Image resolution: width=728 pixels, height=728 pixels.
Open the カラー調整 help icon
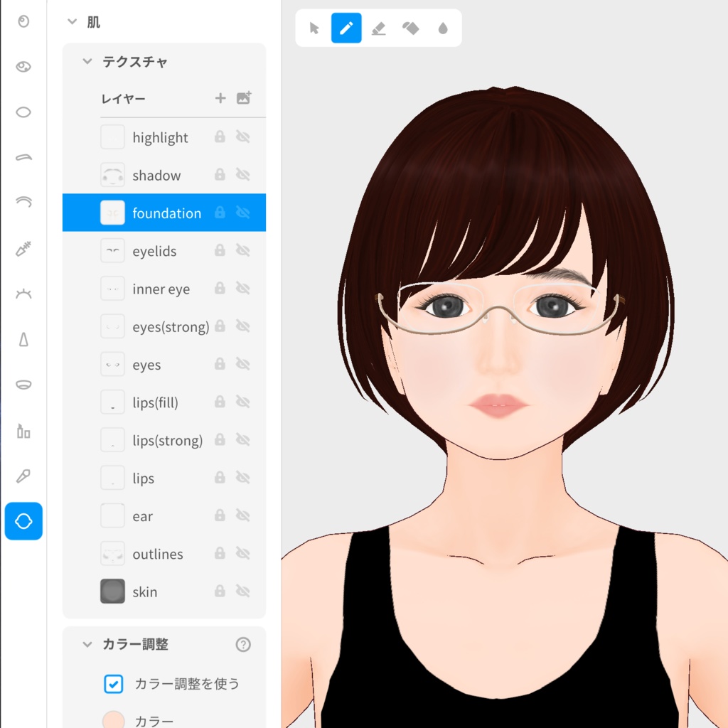(243, 644)
